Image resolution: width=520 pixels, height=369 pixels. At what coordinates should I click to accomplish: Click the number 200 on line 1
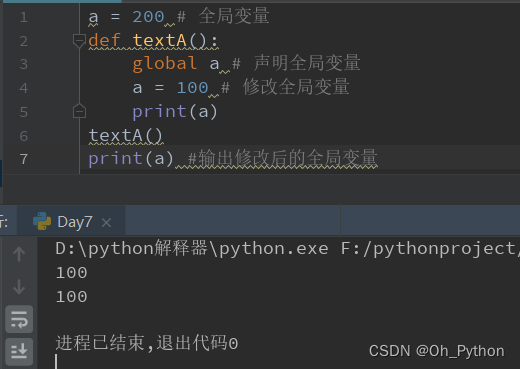(x=148, y=17)
